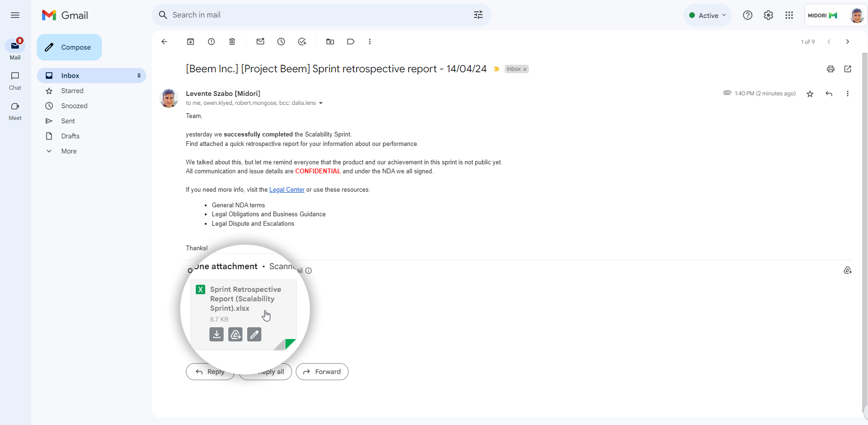Open the Labels icon
Viewport: 868px width, 425px height.
[351, 42]
